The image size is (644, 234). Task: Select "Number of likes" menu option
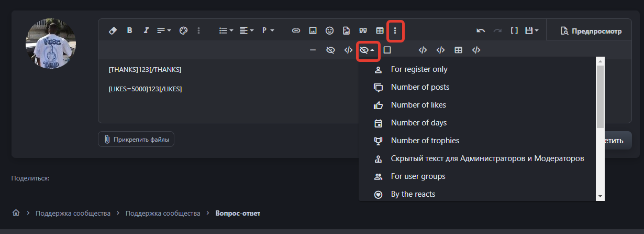418,105
